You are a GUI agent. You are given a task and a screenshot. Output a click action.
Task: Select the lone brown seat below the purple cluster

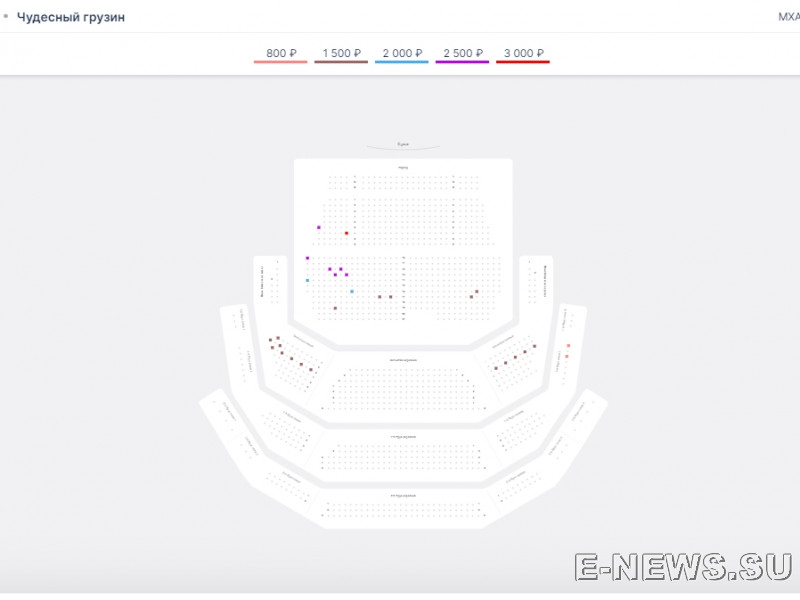point(335,308)
